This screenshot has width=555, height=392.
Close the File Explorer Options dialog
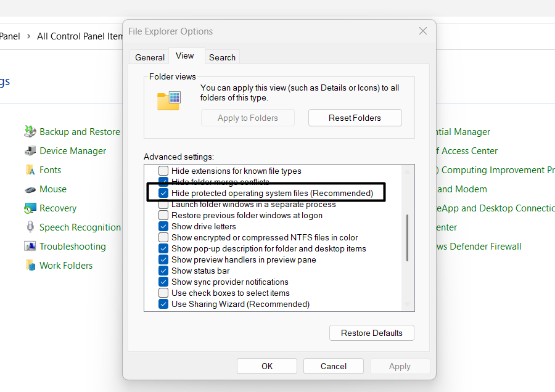[x=423, y=31]
